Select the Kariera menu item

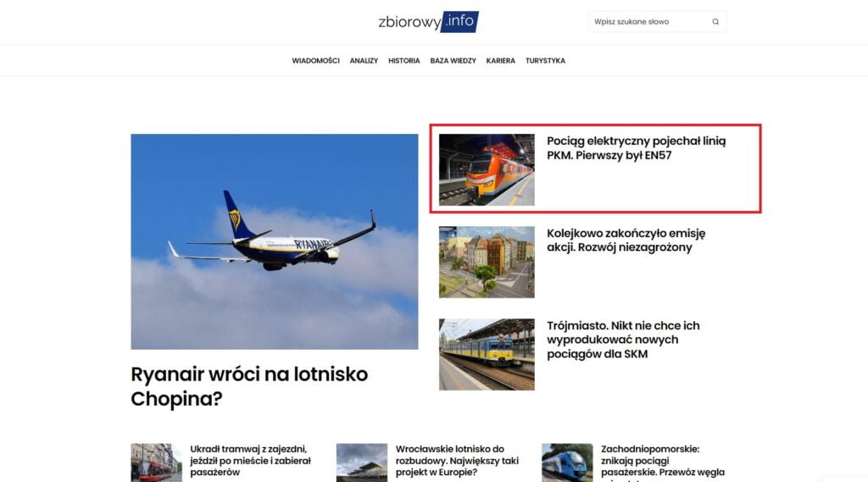click(x=500, y=61)
